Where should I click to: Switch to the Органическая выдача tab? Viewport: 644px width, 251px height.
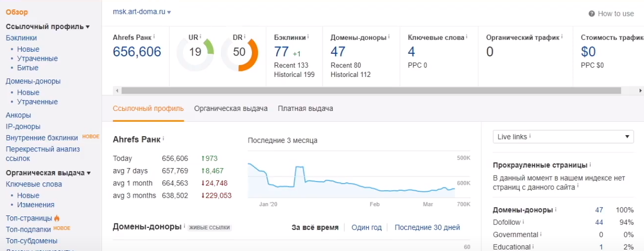pos(231,108)
